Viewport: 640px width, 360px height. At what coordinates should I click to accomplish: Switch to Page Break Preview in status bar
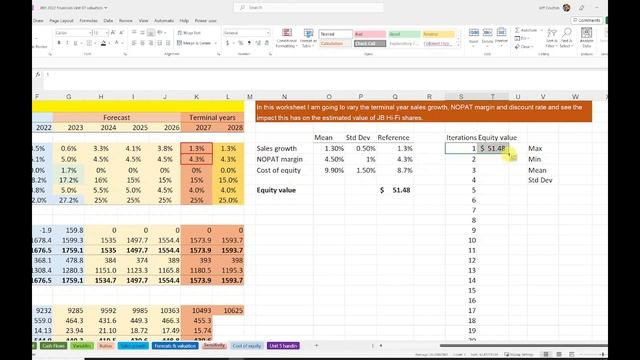point(571,354)
